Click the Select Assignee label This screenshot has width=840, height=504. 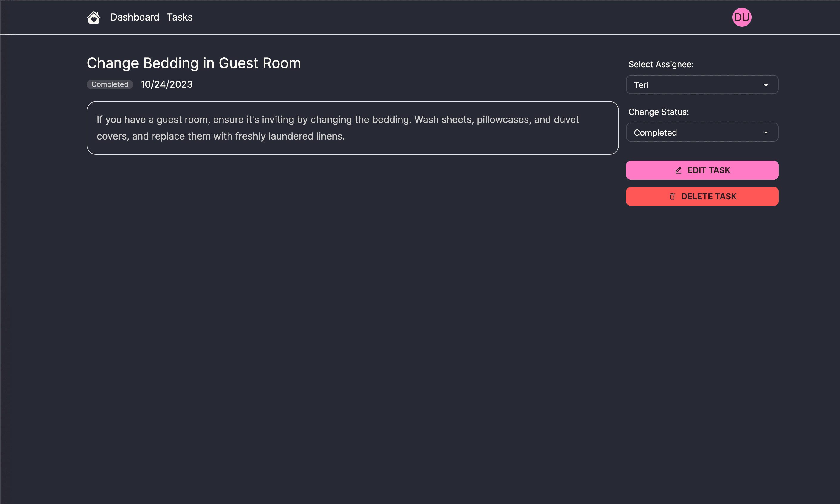(661, 64)
